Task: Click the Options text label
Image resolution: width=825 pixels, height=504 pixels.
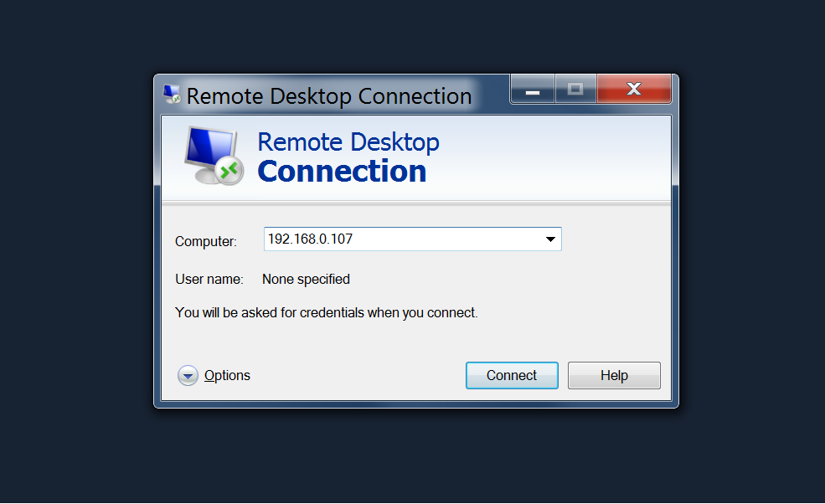Action: (x=227, y=376)
